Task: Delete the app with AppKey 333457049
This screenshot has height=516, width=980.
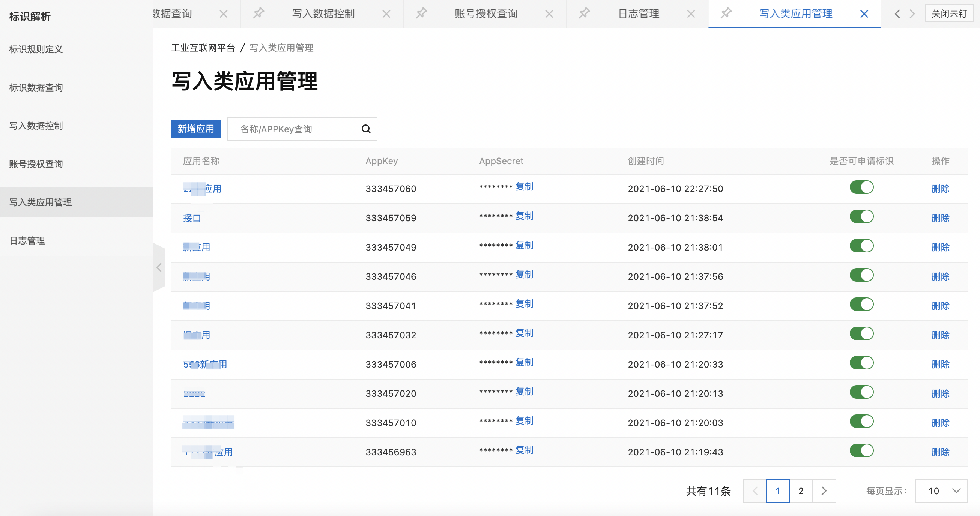Action: click(x=941, y=247)
